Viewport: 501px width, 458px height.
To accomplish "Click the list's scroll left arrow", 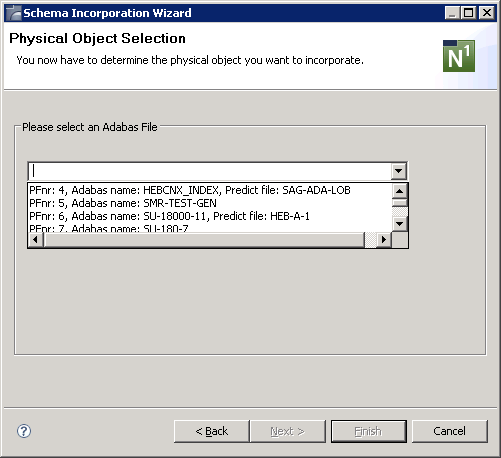I will click(x=36, y=239).
